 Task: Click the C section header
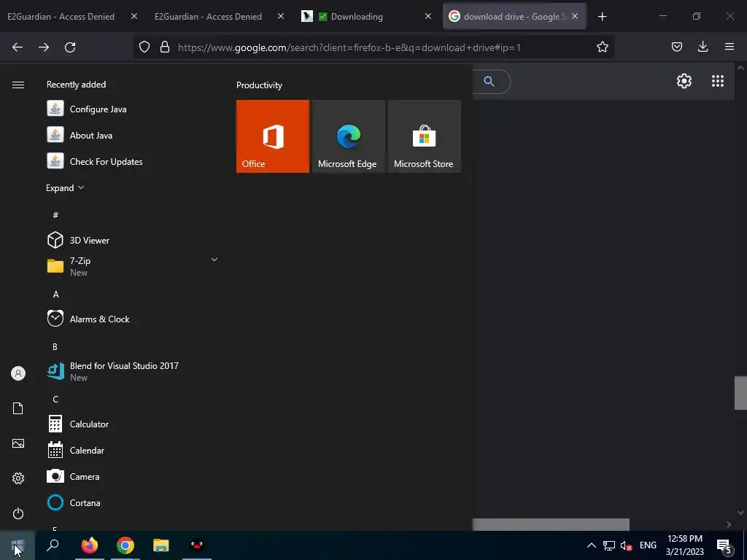click(55, 399)
